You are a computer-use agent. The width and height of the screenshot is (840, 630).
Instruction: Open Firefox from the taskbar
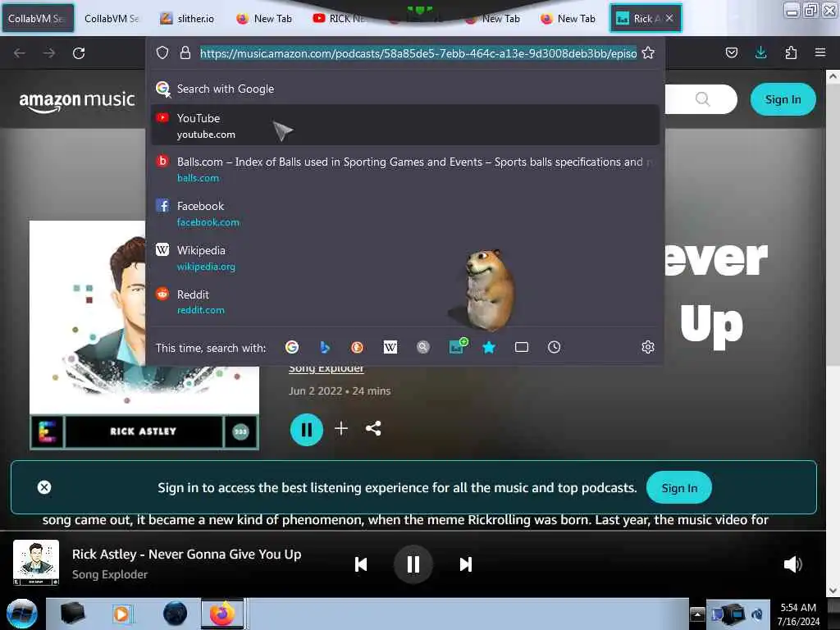[x=222, y=614]
